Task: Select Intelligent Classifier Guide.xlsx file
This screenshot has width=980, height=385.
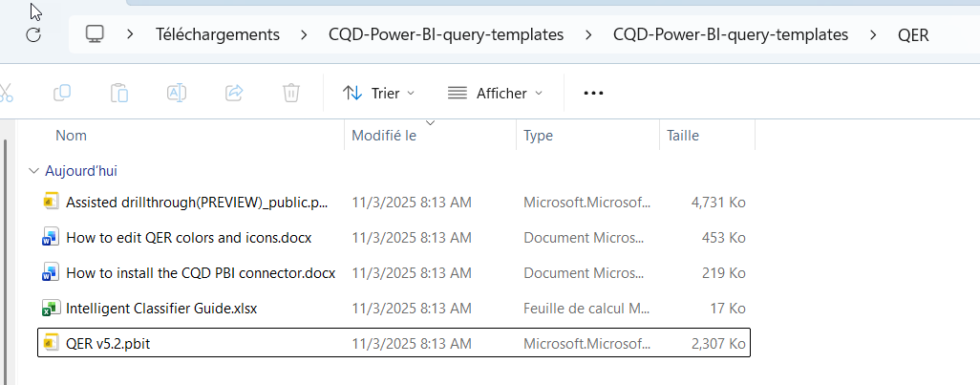Action: coord(161,309)
